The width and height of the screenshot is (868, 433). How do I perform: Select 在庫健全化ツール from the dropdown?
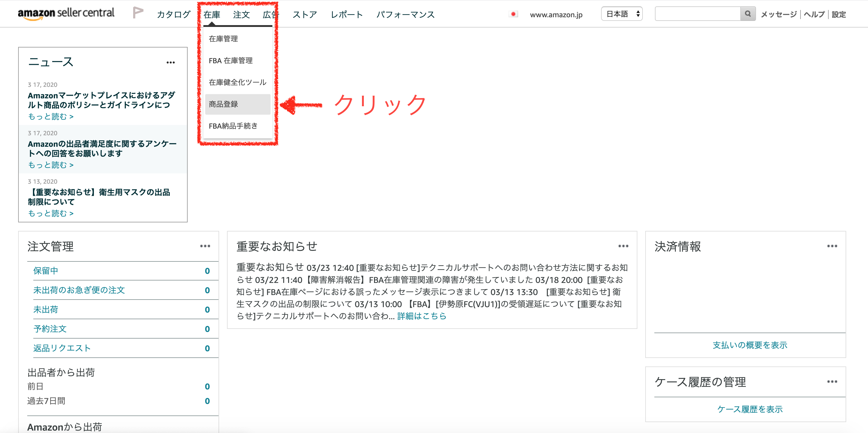point(238,82)
